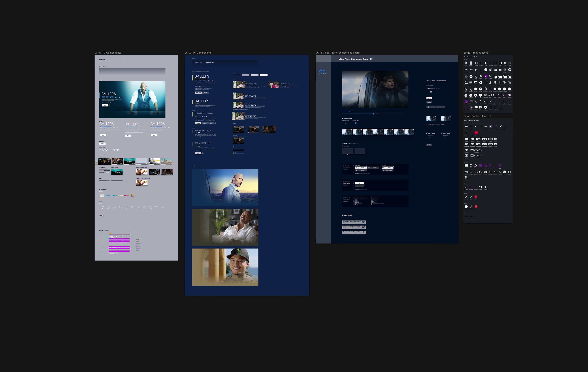Click the 'Your HDMI Cable not 4K Compatible' toast

click(354, 222)
